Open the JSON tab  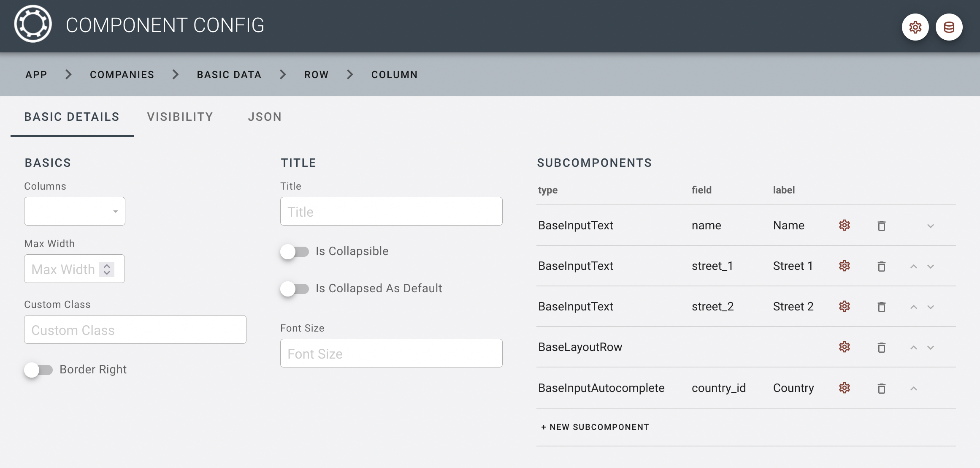pos(265,117)
